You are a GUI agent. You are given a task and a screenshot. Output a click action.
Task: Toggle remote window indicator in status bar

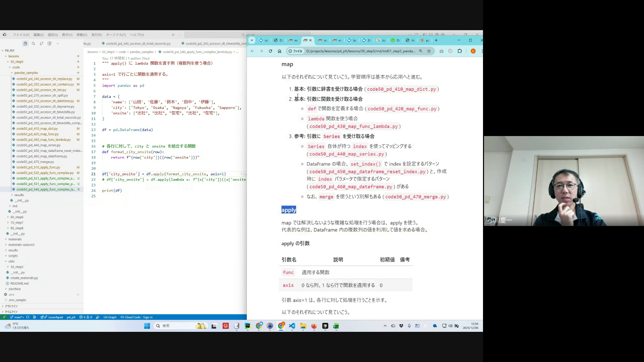[4, 317]
